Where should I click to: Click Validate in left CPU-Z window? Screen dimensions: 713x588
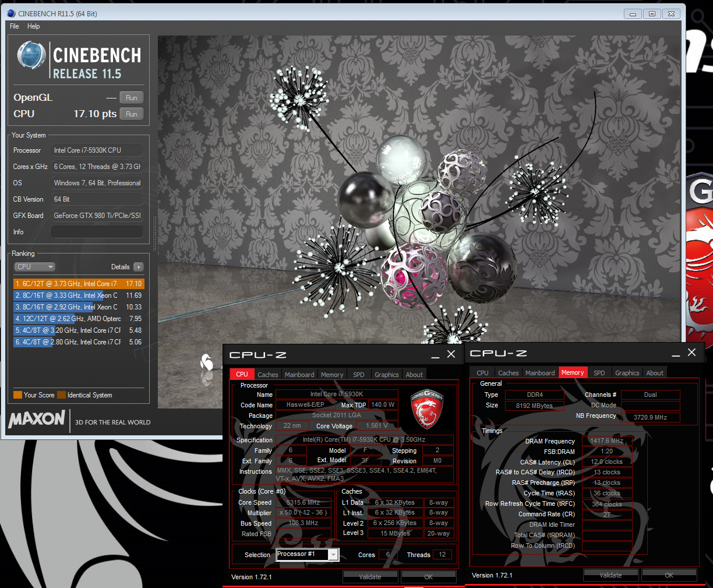[370, 577]
